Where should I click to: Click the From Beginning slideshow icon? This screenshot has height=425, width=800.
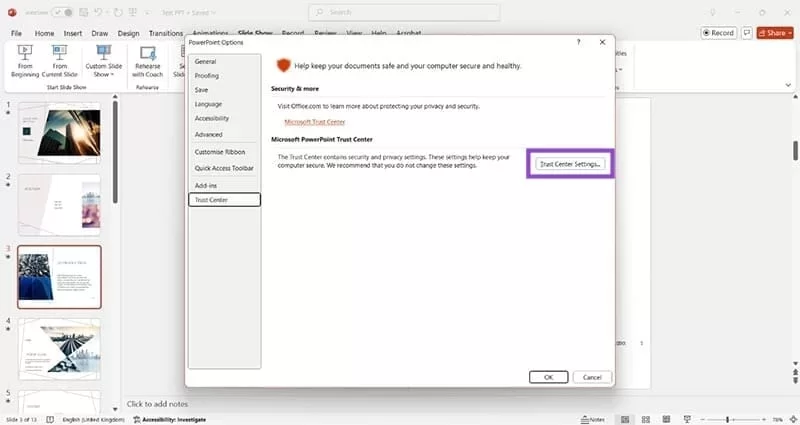pyautogui.click(x=26, y=52)
